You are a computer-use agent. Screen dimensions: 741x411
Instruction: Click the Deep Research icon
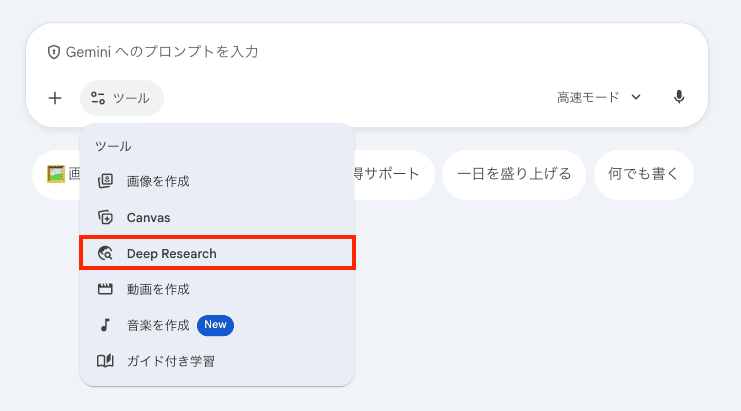point(105,253)
